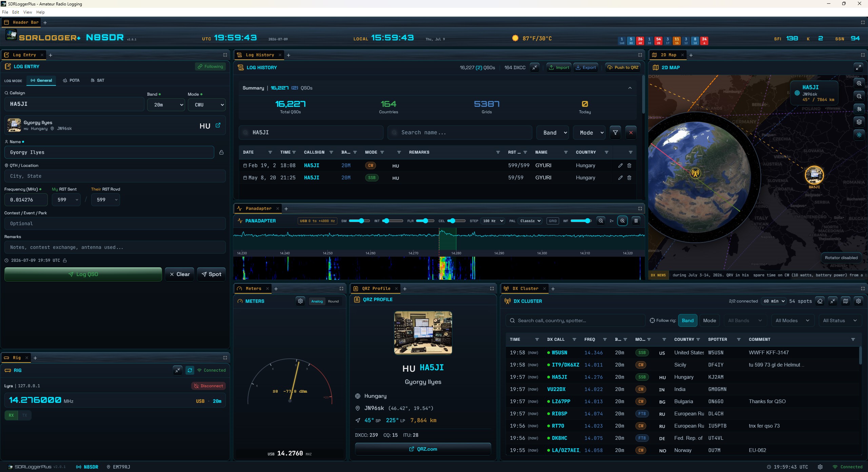Viewport: 868px width, 472px height.
Task: Click the QTH City, State field
Action: [115, 176]
